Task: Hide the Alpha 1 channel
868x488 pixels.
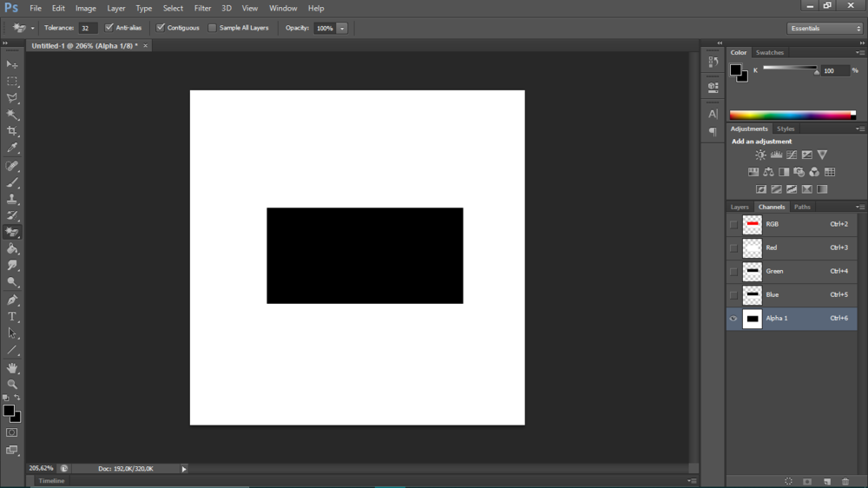Action: 733,319
